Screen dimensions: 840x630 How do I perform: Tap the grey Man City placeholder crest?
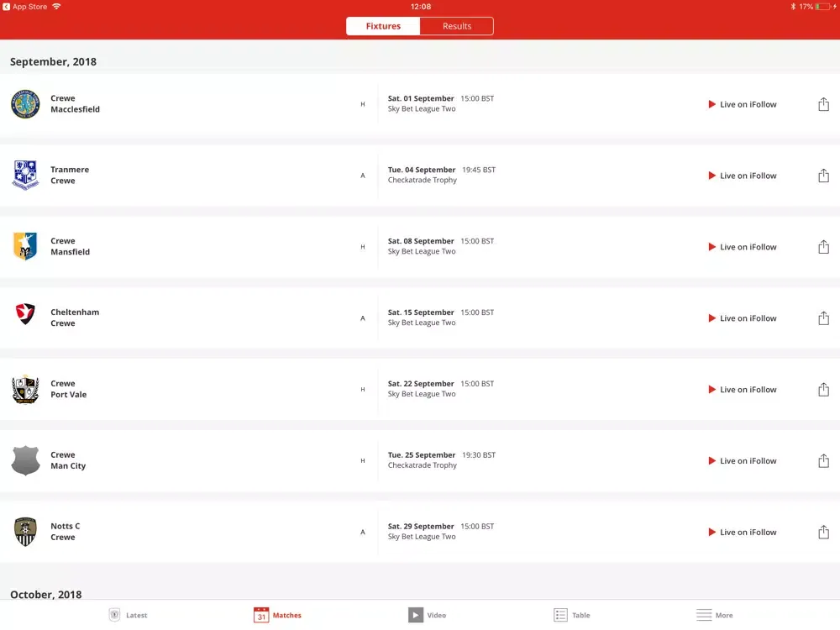pos(25,460)
